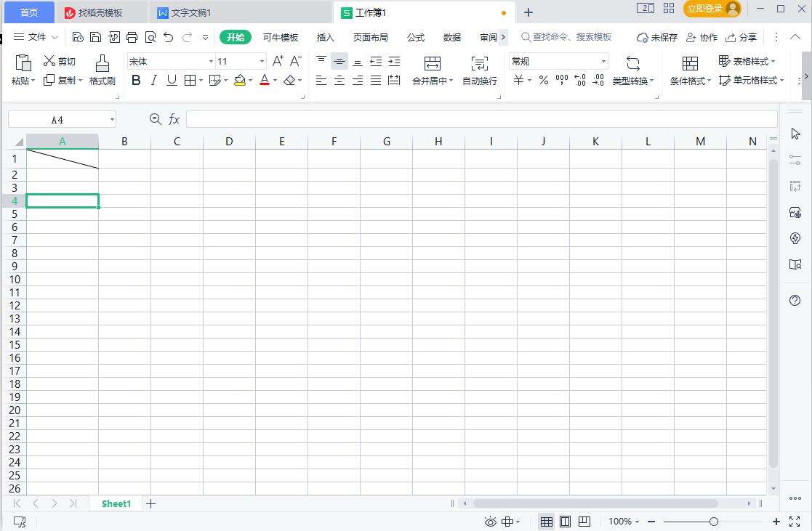Select the Format Painter (格式刷) tool

(102, 70)
